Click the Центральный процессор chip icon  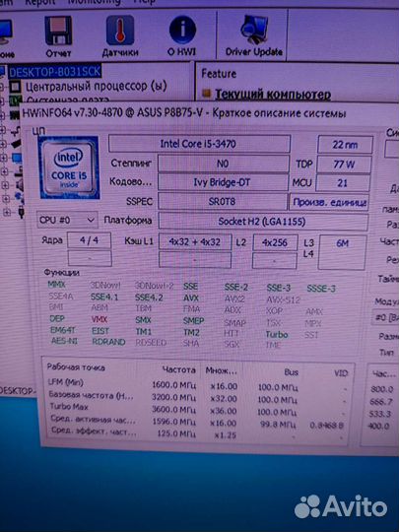15,87
